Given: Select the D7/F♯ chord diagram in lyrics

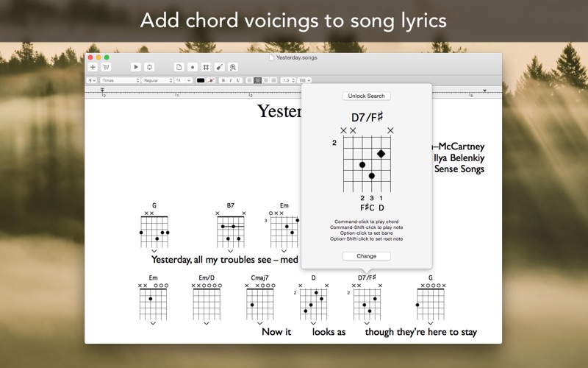Looking at the screenshot, I should click(x=367, y=302).
